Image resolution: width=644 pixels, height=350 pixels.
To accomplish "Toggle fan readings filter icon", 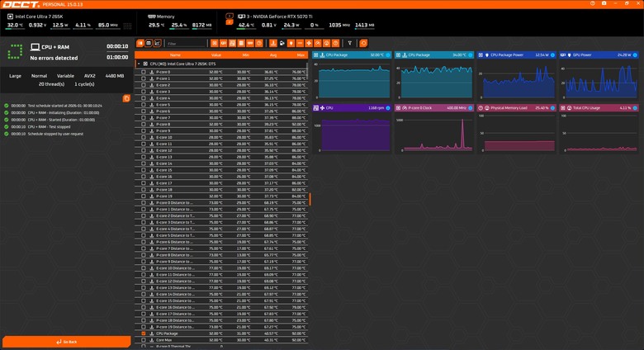I will pyautogui.click(x=309, y=43).
